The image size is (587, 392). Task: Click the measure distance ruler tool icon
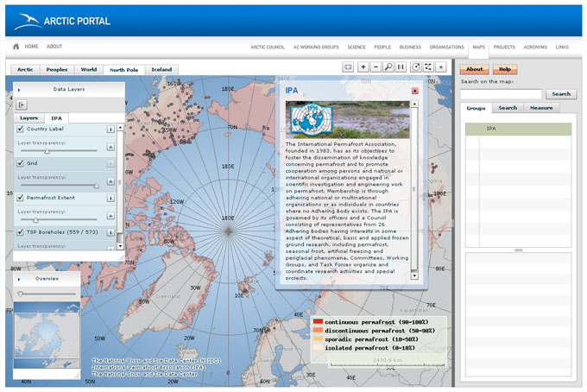[401, 67]
